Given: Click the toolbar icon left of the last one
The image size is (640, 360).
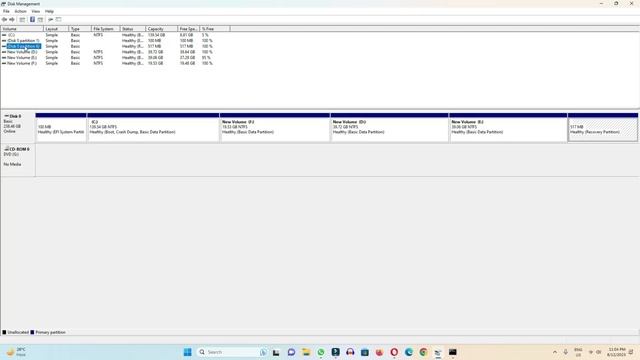Looking at the screenshot, I should coord(51,20).
